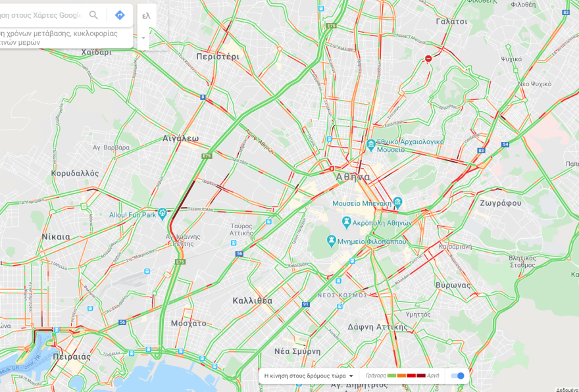Image resolution: width=579 pixels, height=392 pixels.
Task: Select the Allou! Fun Park pin
Action: pyautogui.click(x=162, y=214)
